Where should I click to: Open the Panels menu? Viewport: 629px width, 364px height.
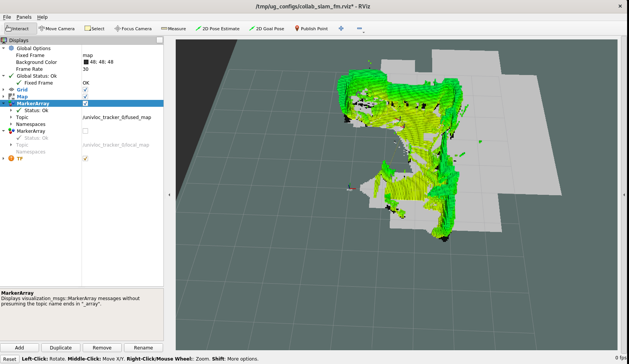click(24, 17)
